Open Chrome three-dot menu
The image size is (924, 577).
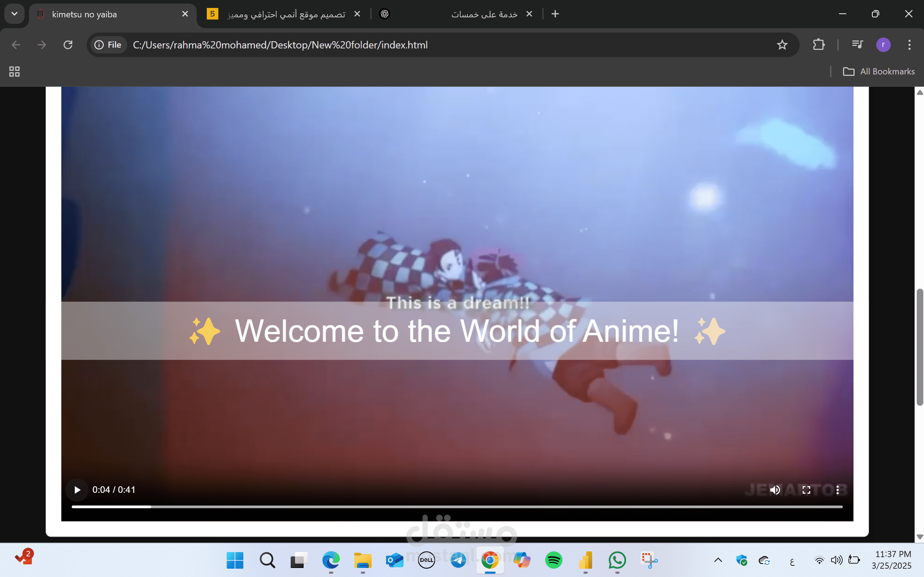tap(909, 45)
